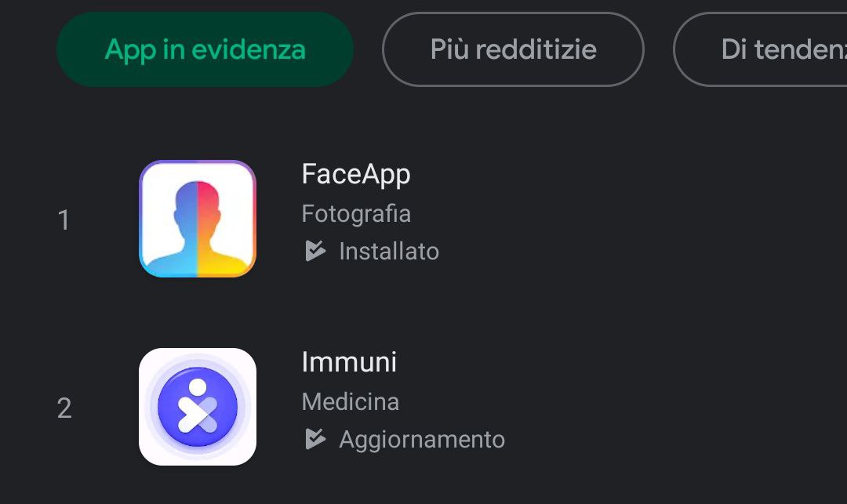Tap the Installato status text
Screen dimensions: 847x504
389,251
